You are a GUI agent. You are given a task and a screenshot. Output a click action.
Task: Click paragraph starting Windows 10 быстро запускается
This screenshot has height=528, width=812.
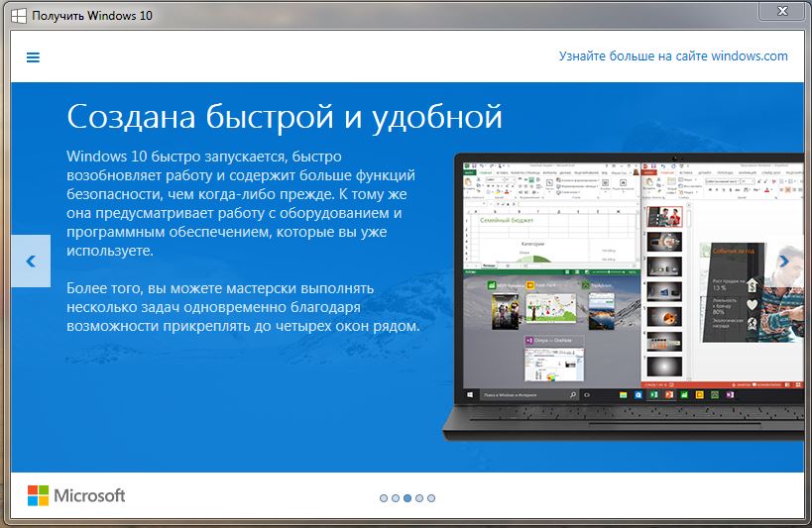point(241,203)
